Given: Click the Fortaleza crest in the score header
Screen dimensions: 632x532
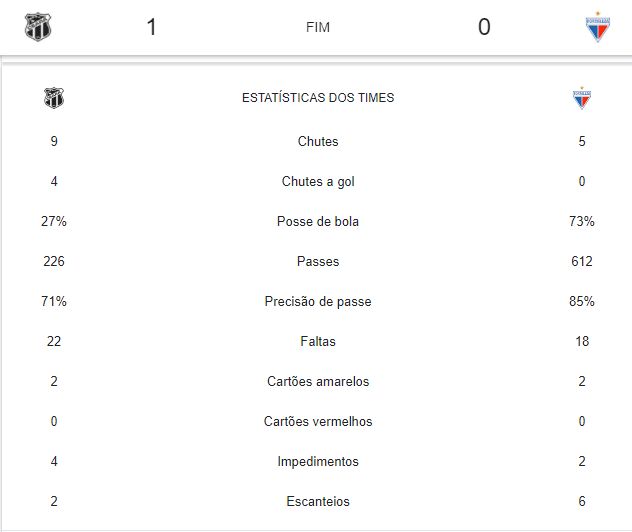Looking at the screenshot, I should pos(598,27).
